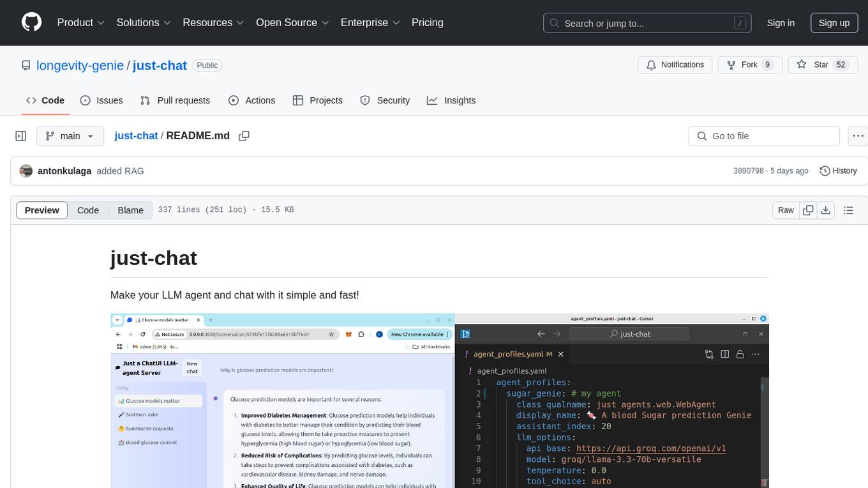Copy the raw file contents
This screenshot has width=868, height=488.
pyautogui.click(x=808, y=210)
